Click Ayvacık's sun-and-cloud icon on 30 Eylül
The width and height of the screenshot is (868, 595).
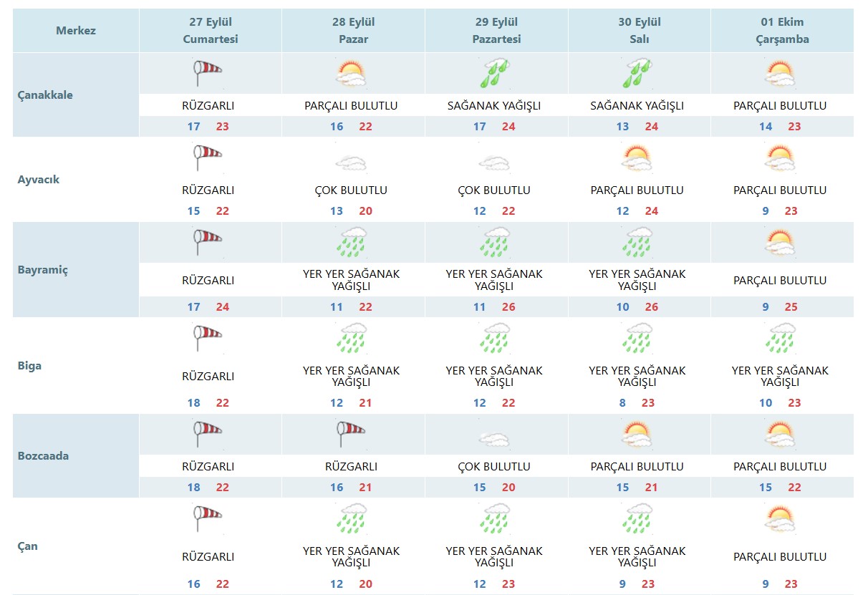pyautogui.click(x=637, y=158)
